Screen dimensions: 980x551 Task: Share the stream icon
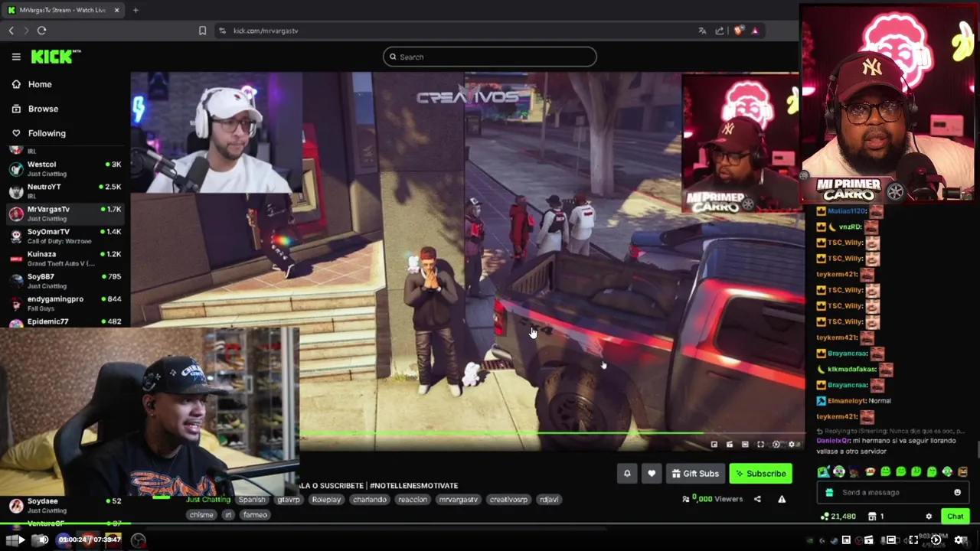click(x=757, y=499)
